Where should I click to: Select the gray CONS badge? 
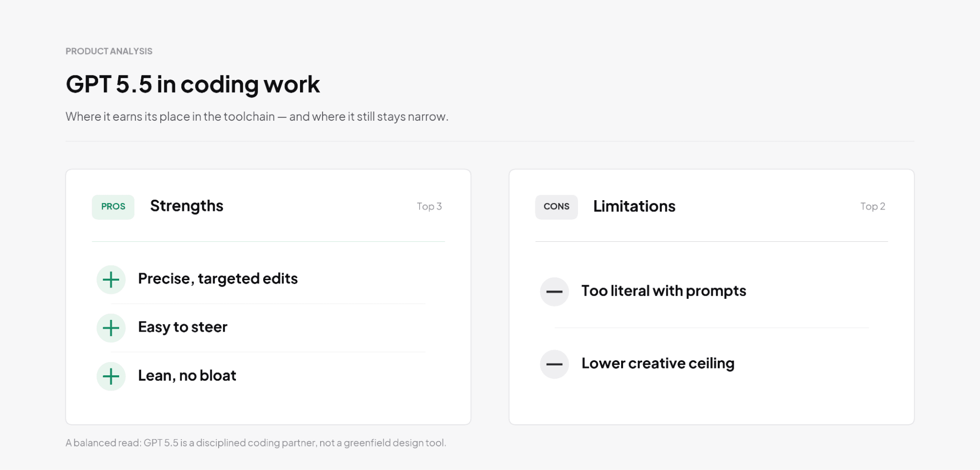point(556,207)
